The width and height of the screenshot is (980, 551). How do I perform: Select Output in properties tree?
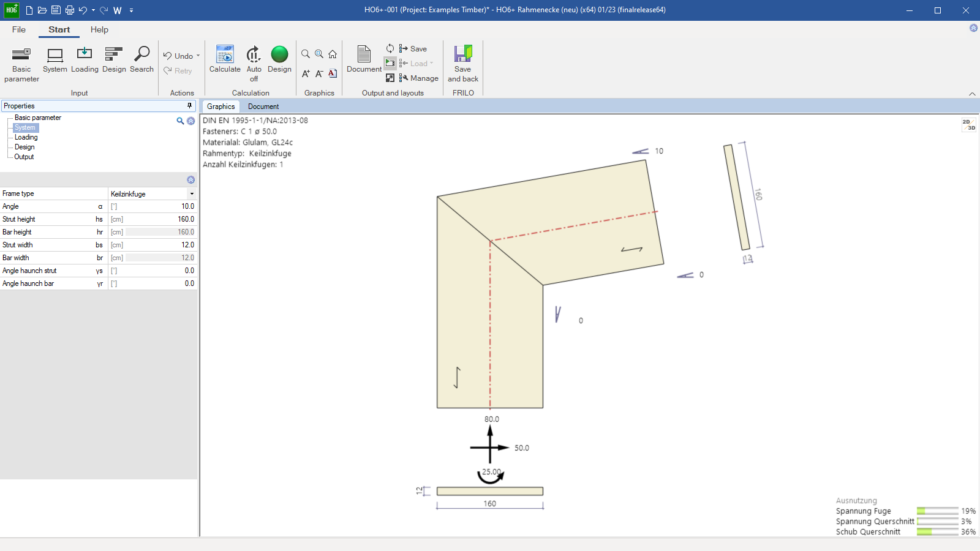pos(24,157)
